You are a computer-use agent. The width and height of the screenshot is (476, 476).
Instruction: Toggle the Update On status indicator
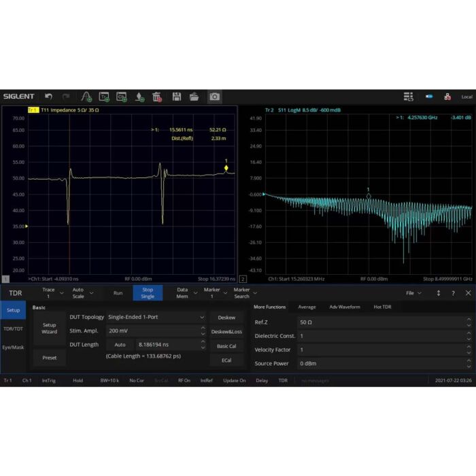[x=234, y=381]
